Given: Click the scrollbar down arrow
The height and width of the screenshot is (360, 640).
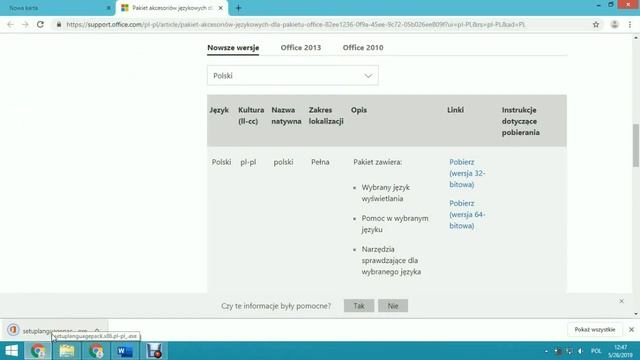Looking at the screenshot, I should click(636, 314).
